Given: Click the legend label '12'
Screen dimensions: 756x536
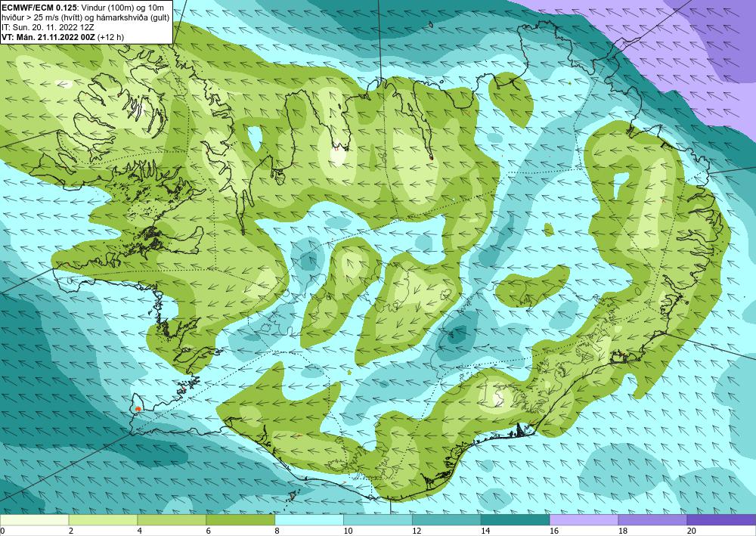Looking at the screenshot, I should [x=416, y=531].
